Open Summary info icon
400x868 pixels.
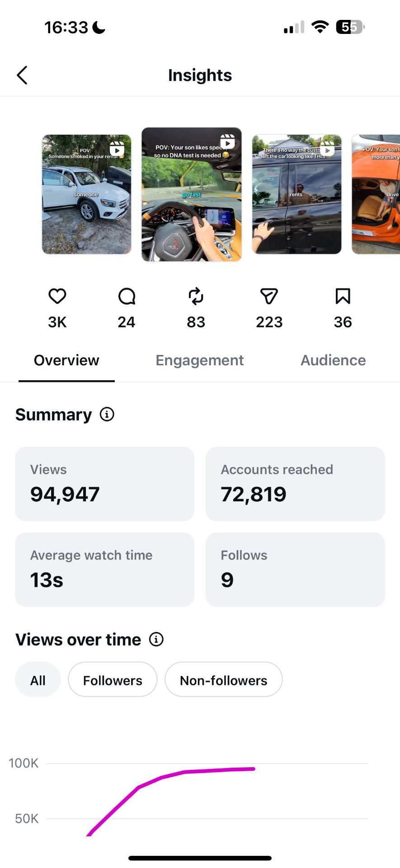pos(107,414)
